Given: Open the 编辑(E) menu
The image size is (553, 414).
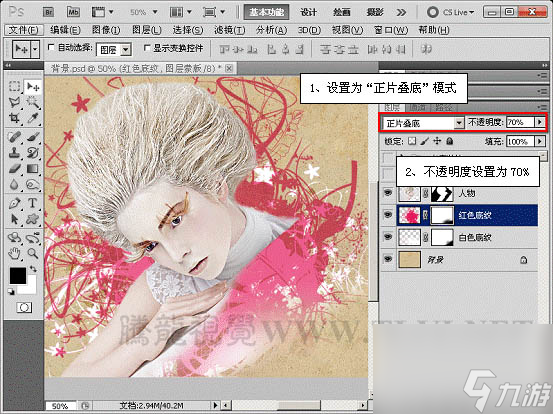Looking at the screenshot, I should [x=65, y=30].
